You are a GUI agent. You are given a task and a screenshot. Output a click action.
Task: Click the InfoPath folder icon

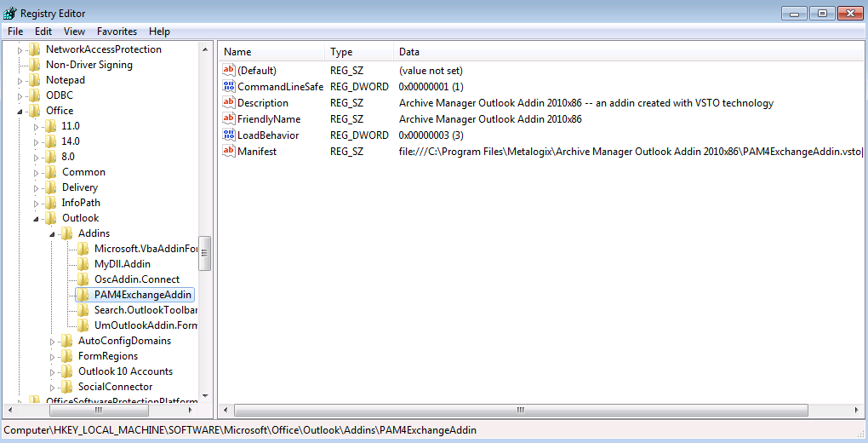[51, 203]
